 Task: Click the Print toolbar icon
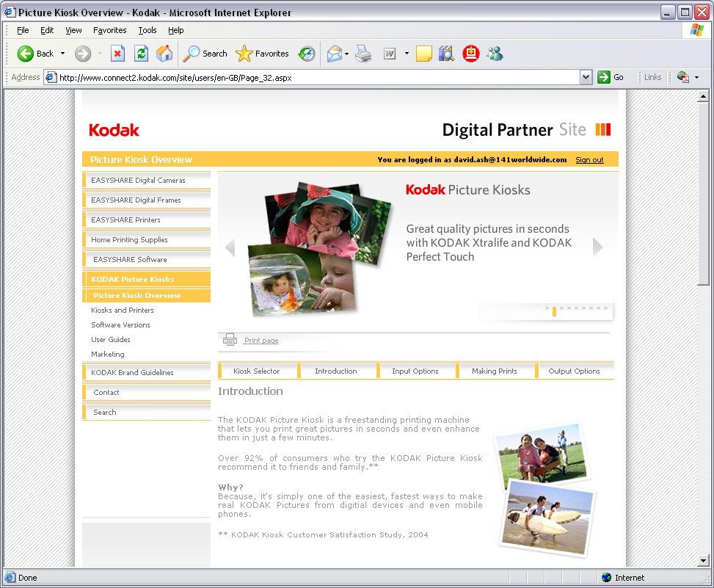pyautogui.click(x=363, y=54)
